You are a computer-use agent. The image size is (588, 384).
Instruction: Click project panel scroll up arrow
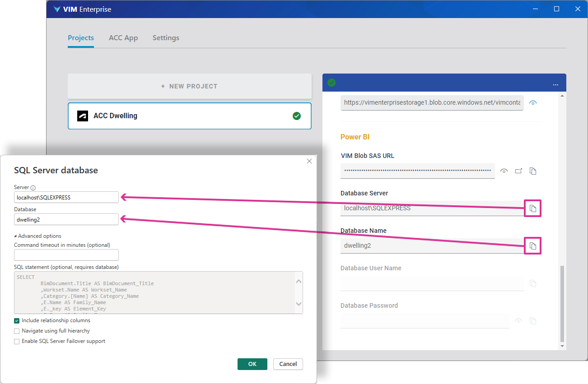(562, 96)
